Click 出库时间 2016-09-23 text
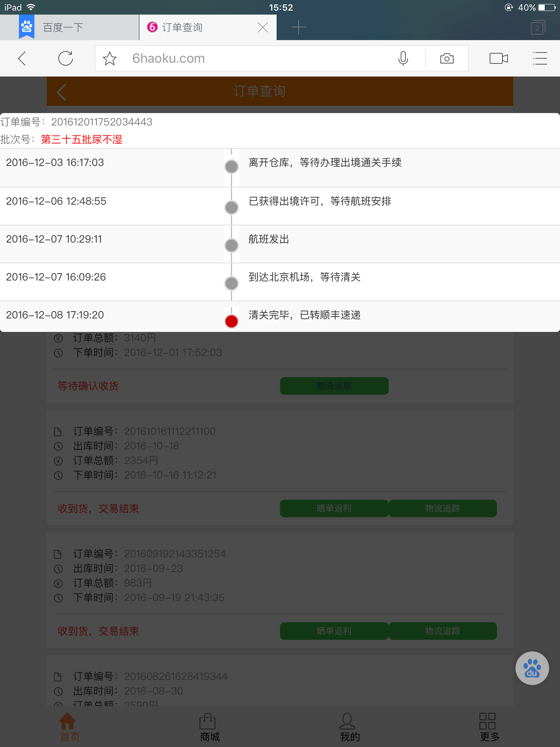The height and width of the screenshot is (747, 560). tap(128, 568)
